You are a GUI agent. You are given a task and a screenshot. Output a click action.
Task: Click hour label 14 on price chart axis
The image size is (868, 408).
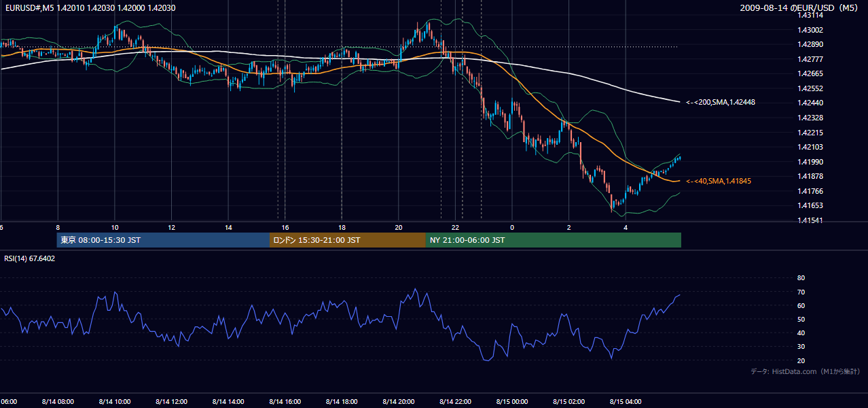click(228, 228)
